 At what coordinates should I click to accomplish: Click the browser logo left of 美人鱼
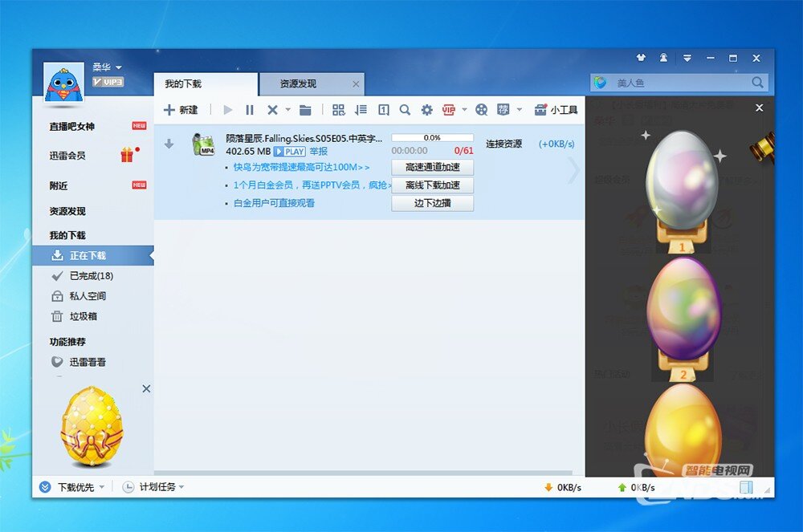(x=600, y=83)
